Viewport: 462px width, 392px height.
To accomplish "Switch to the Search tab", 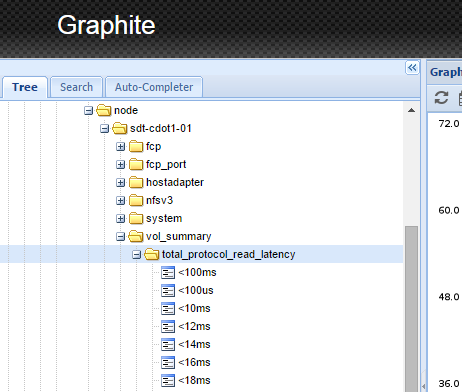I will 76,87.
